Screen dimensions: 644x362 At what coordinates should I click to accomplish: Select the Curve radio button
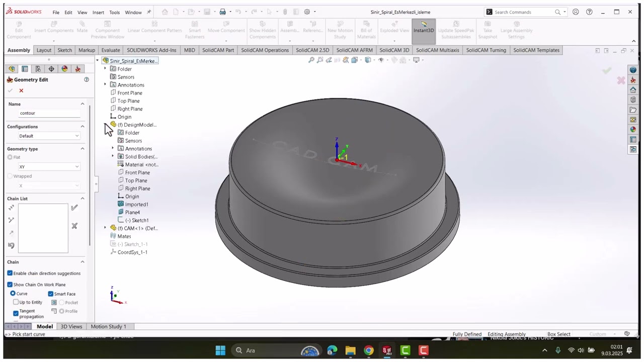(x=13, y=293)
